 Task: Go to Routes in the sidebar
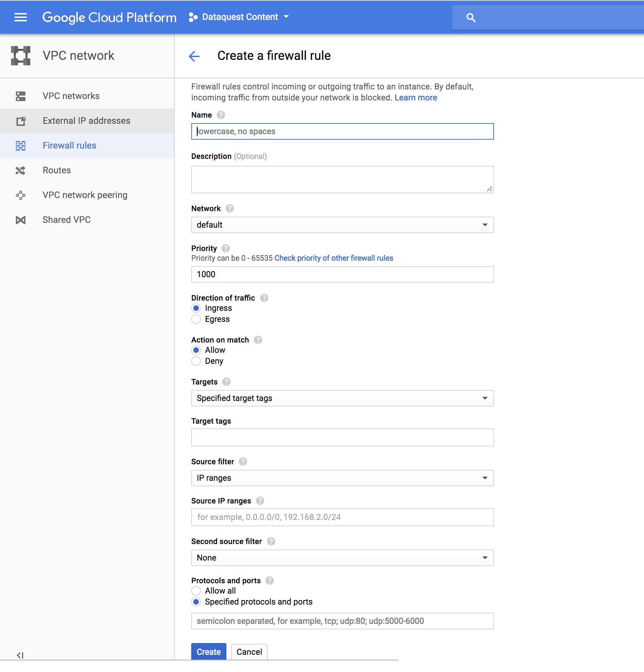(57, 170)
